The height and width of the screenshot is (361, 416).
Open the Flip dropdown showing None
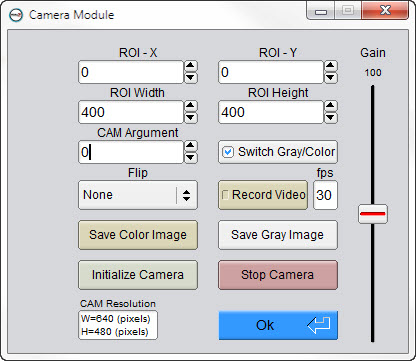(x=138, y=195)
